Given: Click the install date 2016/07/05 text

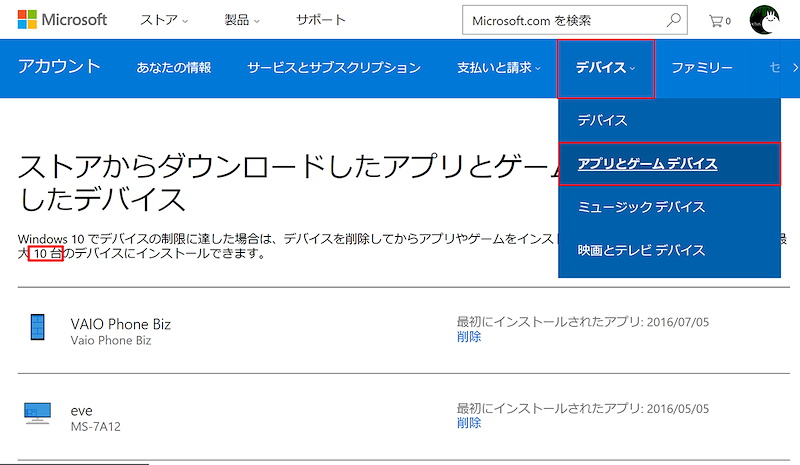Looking at the screenshot, I should pyautogui.click(x=678, y=322).
